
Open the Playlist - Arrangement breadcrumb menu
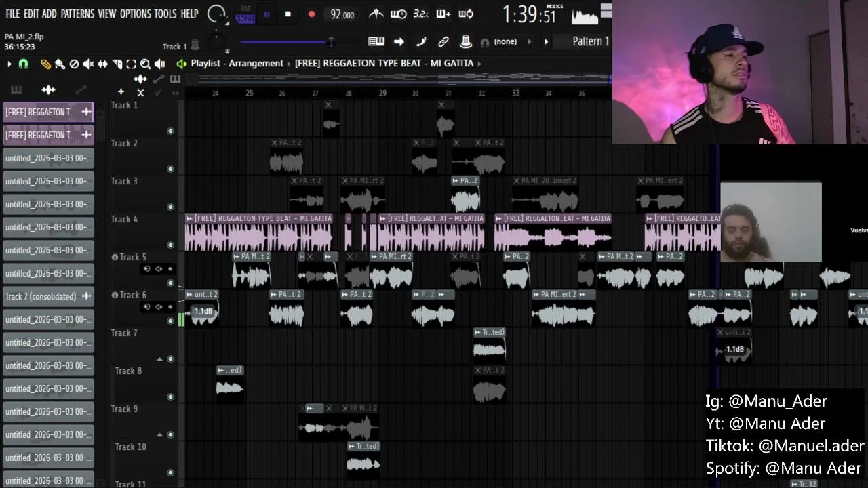(237, 63)
